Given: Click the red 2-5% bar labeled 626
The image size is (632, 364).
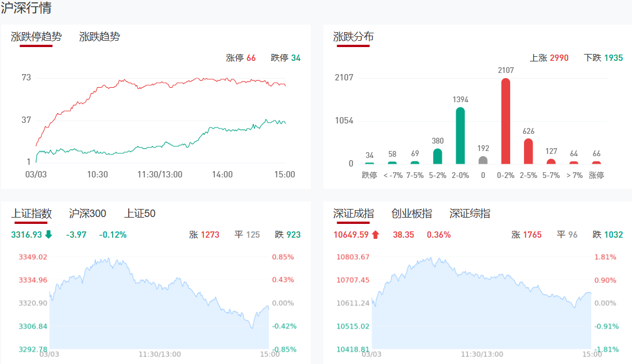Looking at the screenshot, I should point(529,152).
